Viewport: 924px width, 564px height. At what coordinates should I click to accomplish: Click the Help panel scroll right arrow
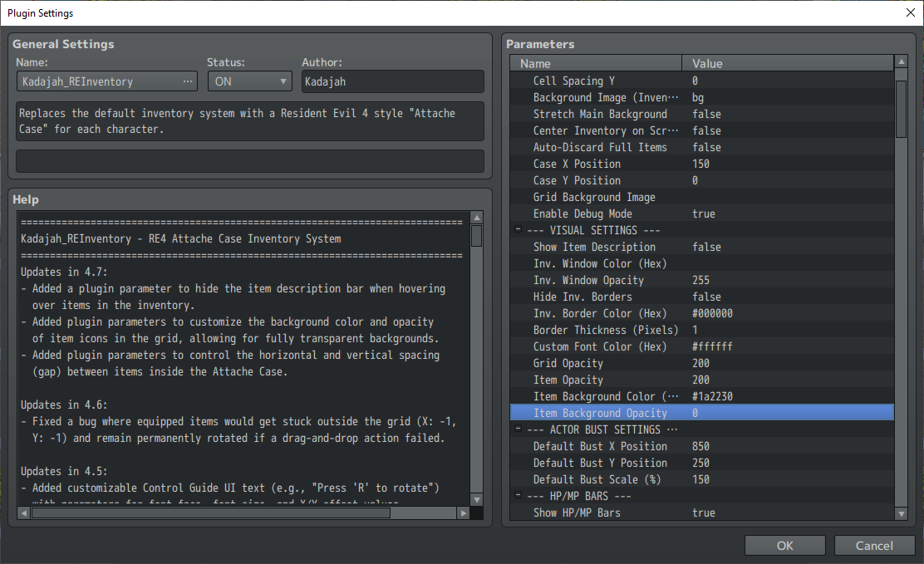coord(464,513)
